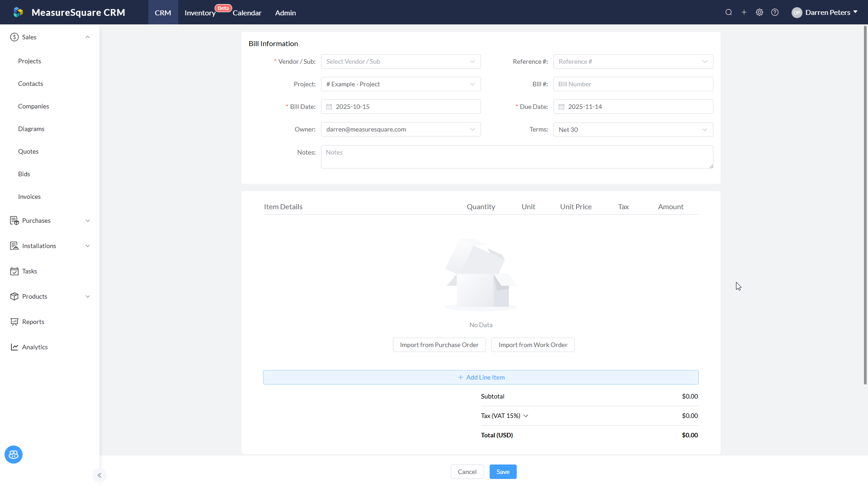Open the Vendor / Sub dropdown
The width and height of the screenshot is (868, 488).
(400, 61)
